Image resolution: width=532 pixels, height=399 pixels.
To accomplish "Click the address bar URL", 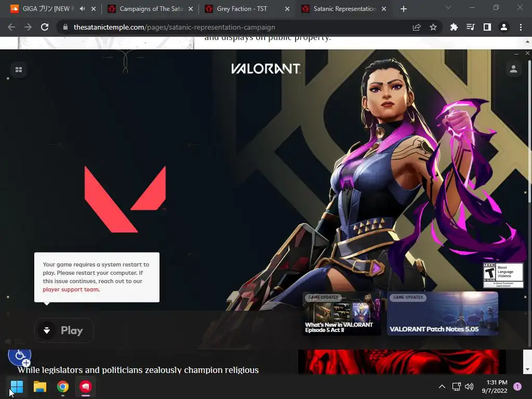I will [175, 27].
